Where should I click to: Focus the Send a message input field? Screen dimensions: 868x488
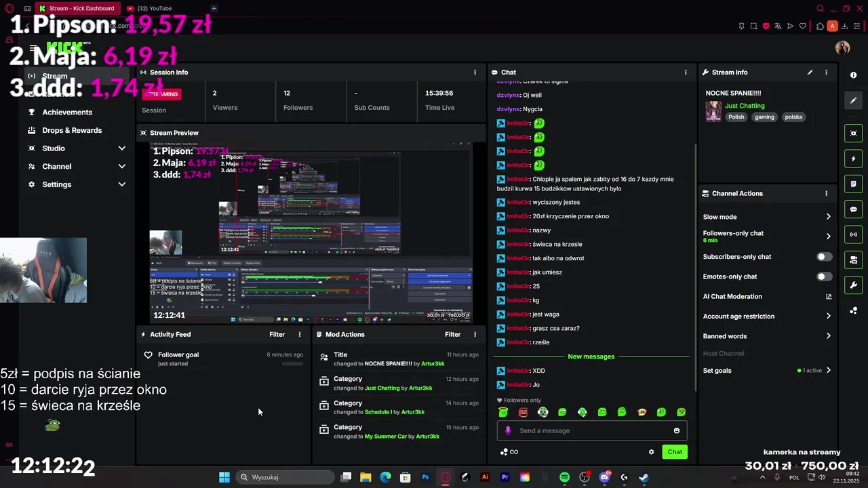click(x=592, y=430)
